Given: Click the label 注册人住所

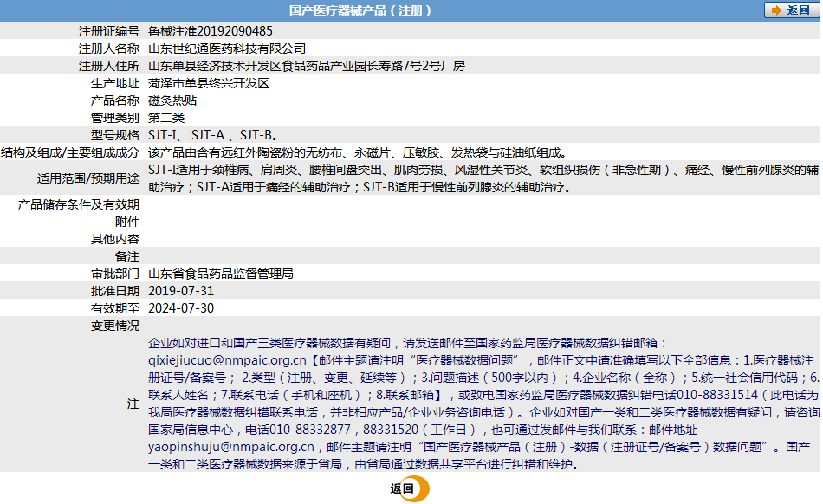Looking at the screenshot, I should tap(109, 66).
